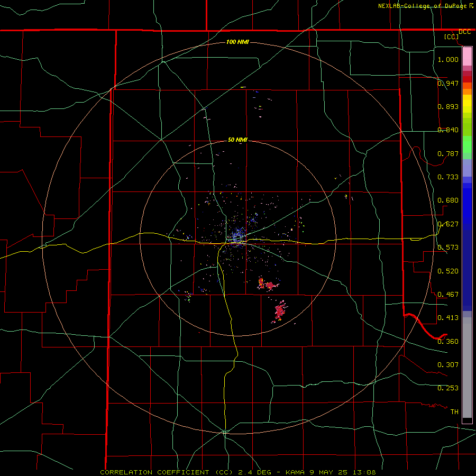Select the 0.573 scale value
Image resolution: width=476 pixels, height=476 pixels.
(x=448, y=248)
